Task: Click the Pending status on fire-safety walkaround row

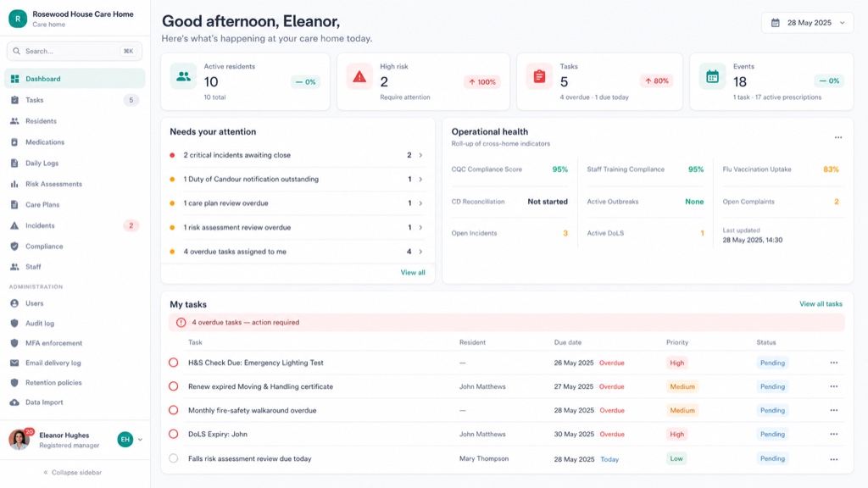Action: click(x=772, y=411)
